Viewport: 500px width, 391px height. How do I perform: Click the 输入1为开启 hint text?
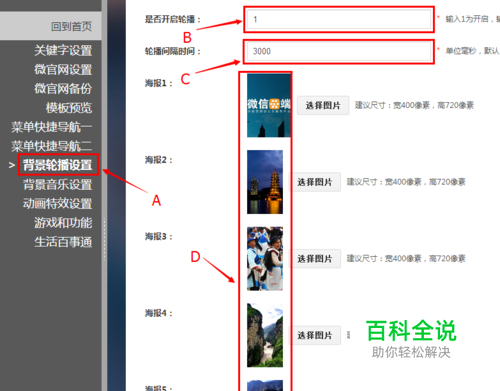tap(473, 19)
